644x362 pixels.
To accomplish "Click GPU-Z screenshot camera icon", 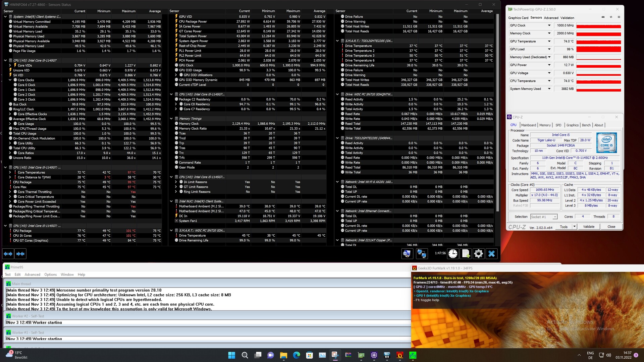I will coord(603,17).
